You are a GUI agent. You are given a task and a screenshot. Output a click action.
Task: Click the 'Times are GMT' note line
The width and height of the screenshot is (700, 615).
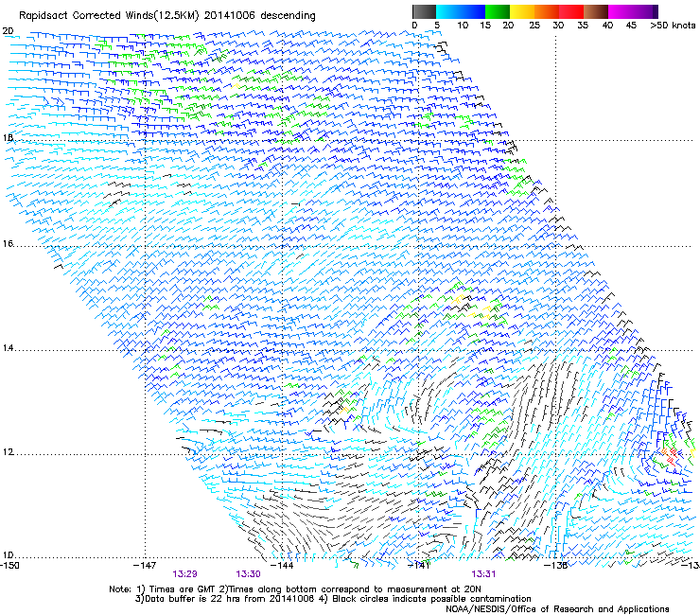295,589
